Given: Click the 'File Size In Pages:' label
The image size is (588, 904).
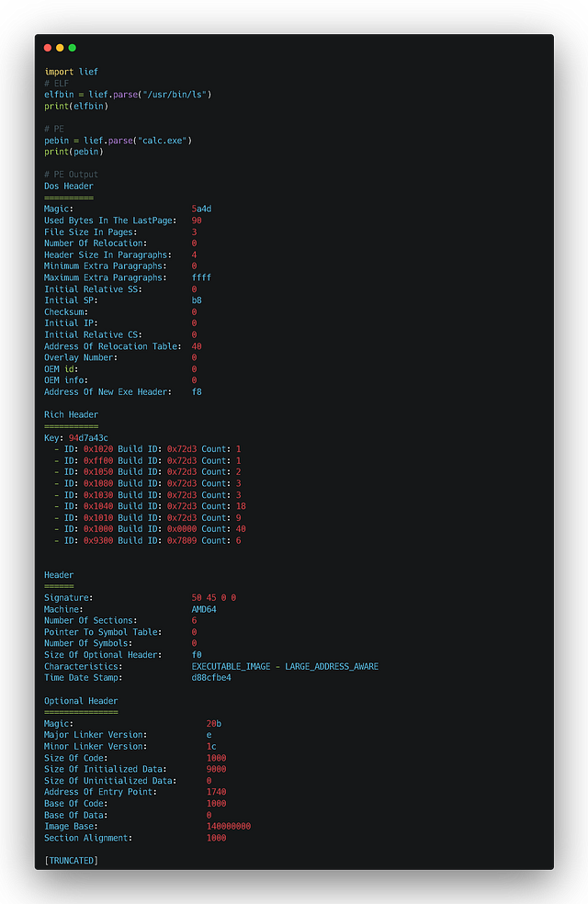Looking at the screenshot, I should point(91,232).
